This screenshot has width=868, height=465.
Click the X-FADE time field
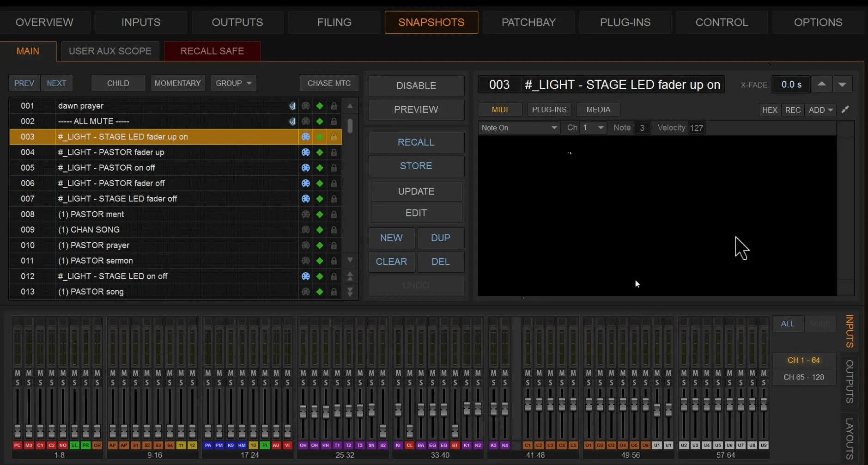(791, 85)
